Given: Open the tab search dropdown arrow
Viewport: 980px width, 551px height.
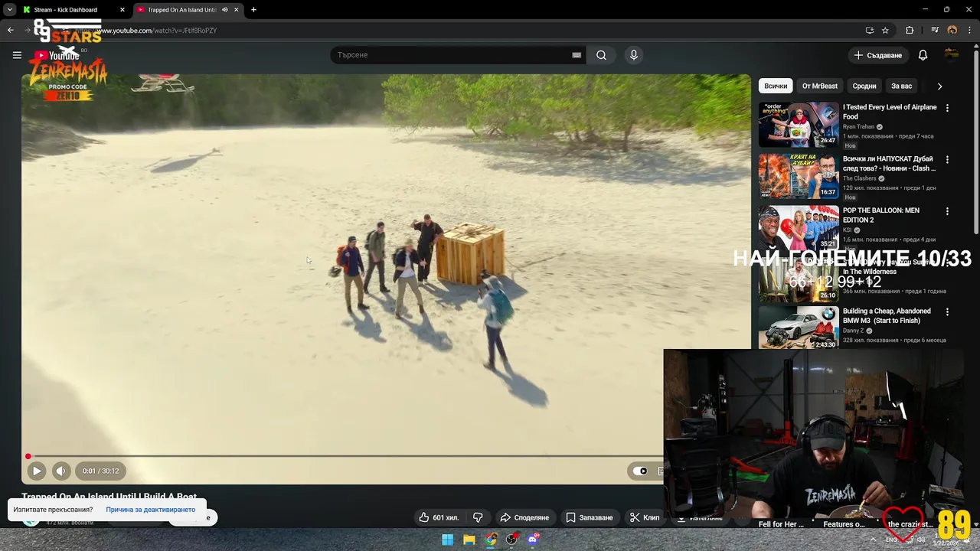Looking at the screenshot, I should (9, 10).
